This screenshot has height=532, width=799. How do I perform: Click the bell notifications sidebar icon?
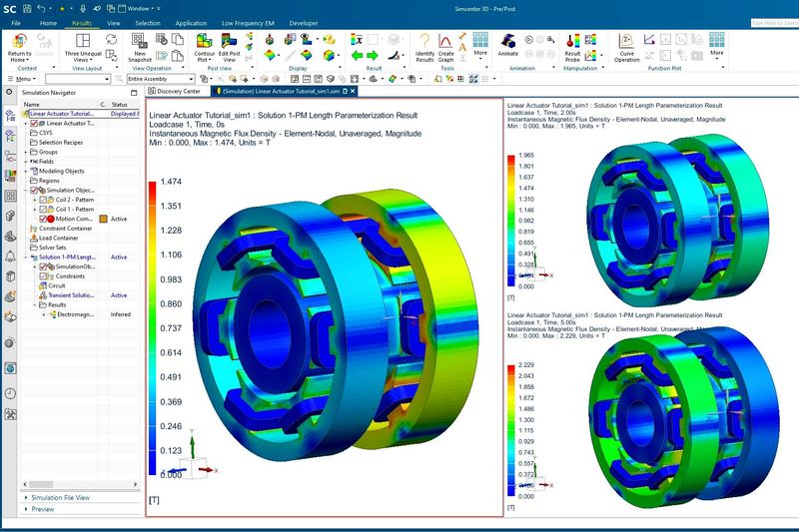pyautogui.click(x=10, y=256)
